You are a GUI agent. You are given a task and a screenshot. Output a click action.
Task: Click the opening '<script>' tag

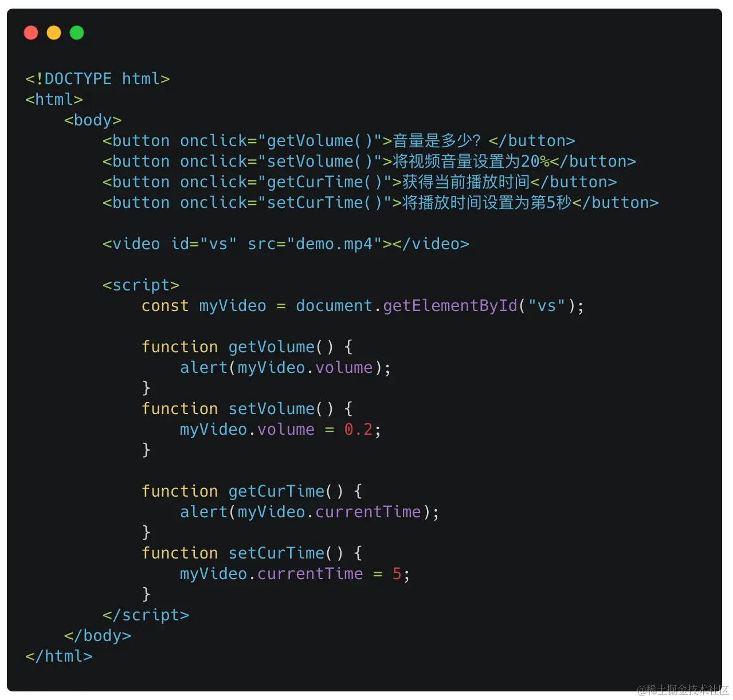[141, 285]
